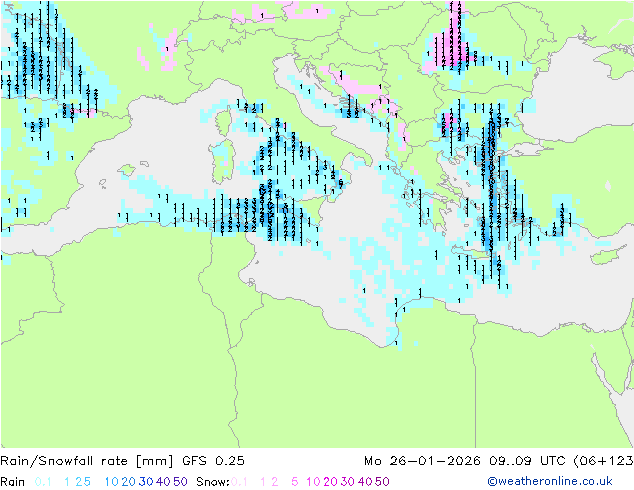The image size is (634, 490).
Task: Click the '09..09 UTC' time label
Action: pyautogui.click(x=528, y=461)
